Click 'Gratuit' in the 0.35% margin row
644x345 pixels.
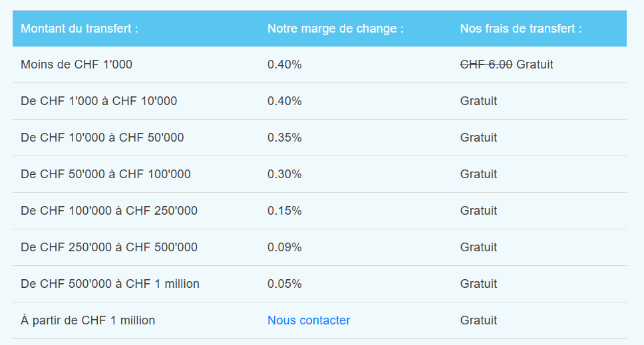coord(478,138)
